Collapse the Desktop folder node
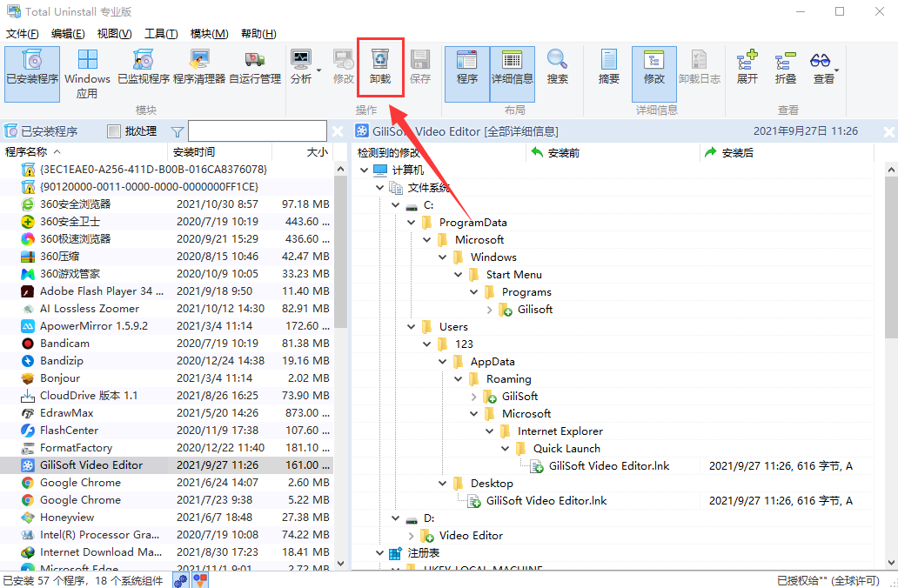The height and width of the screenshot is (588, 898). [443, 484]
